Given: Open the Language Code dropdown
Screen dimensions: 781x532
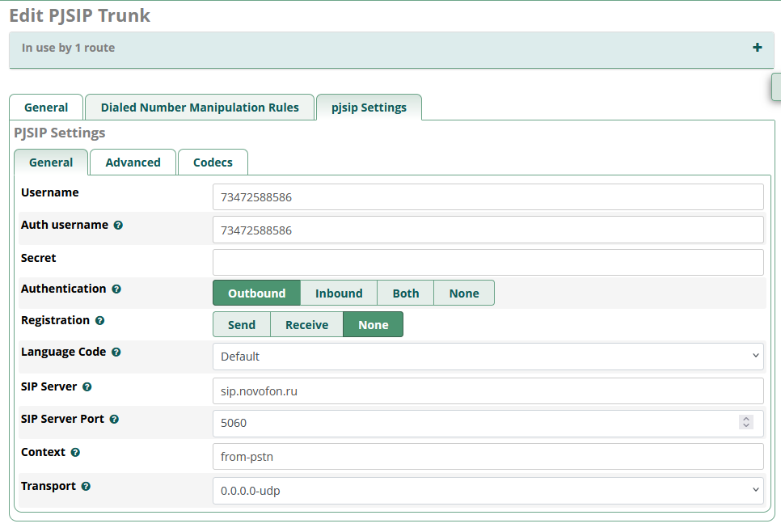Looking at the screenshot, I should tap(488, 357).
